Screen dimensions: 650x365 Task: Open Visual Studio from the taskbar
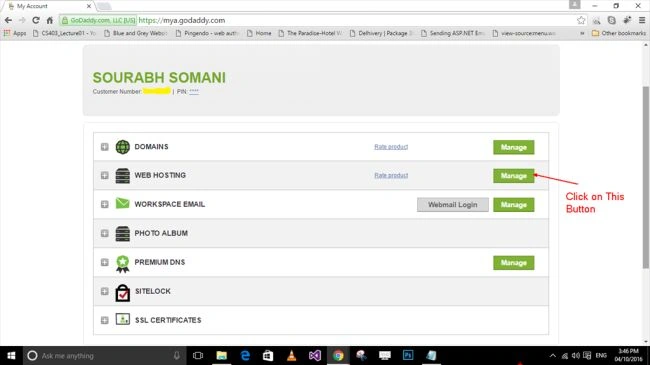(315, 355)
